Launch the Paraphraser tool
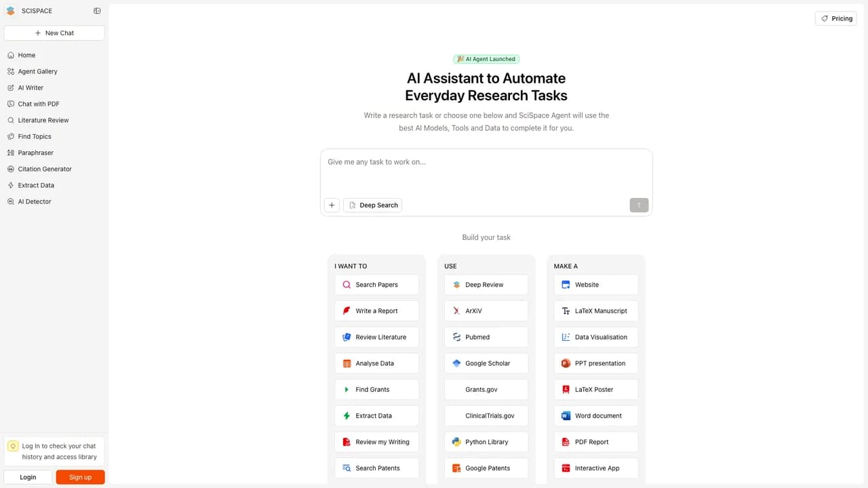The width and height of the screenshot is (868, 488). coord(54,152)
